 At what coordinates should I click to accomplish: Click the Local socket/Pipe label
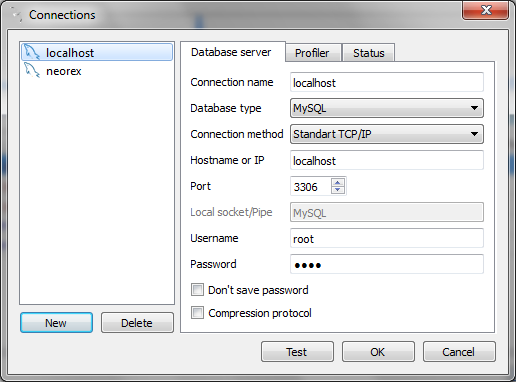click(x=231, y=212)
